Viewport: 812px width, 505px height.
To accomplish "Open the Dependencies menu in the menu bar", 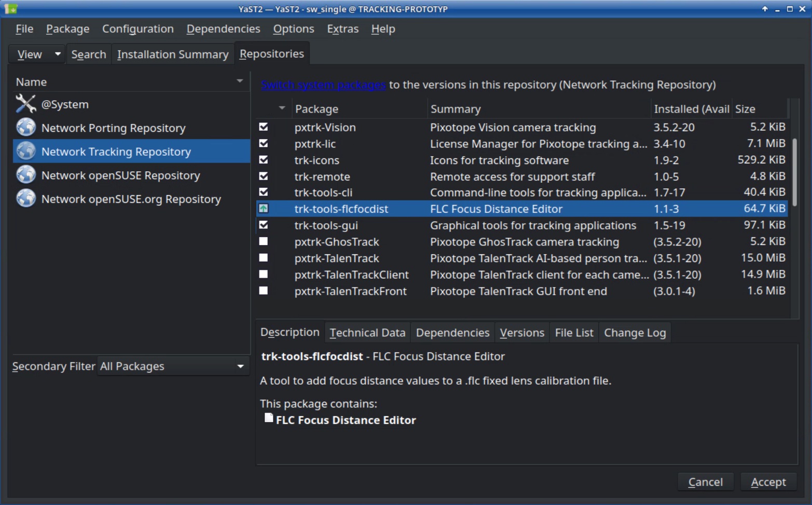I will [x=223, y=29].
